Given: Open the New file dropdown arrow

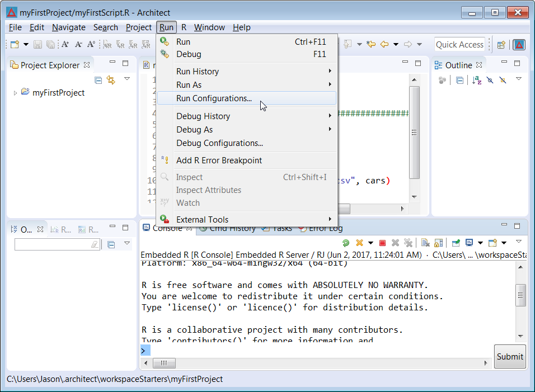Looking at the screenshot, I should pyautogui.click(x=26, y=44).
